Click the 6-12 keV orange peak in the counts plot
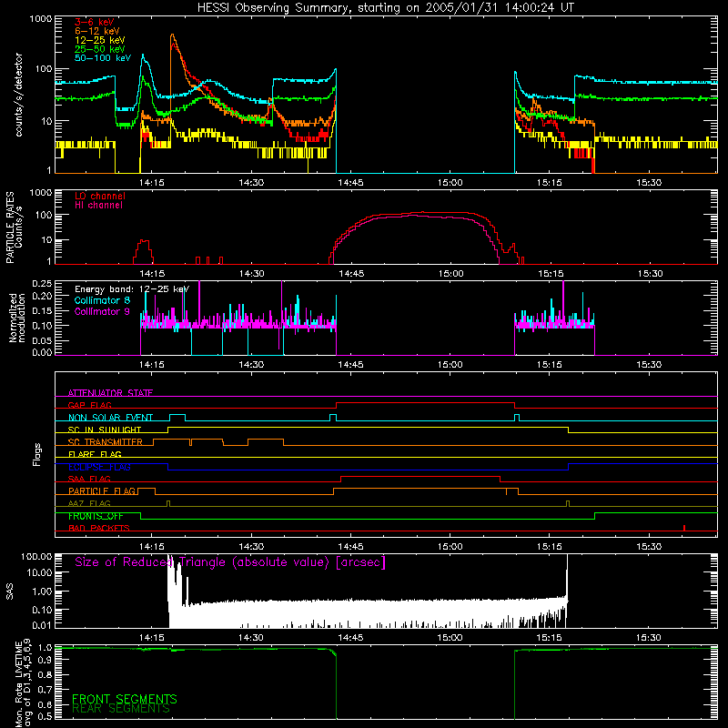This screenshot has height=728, width=728. [172, 35]
